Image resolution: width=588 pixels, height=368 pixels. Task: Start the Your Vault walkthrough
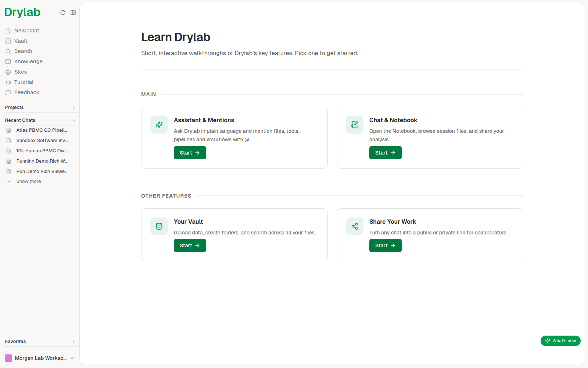pos(190,245)
